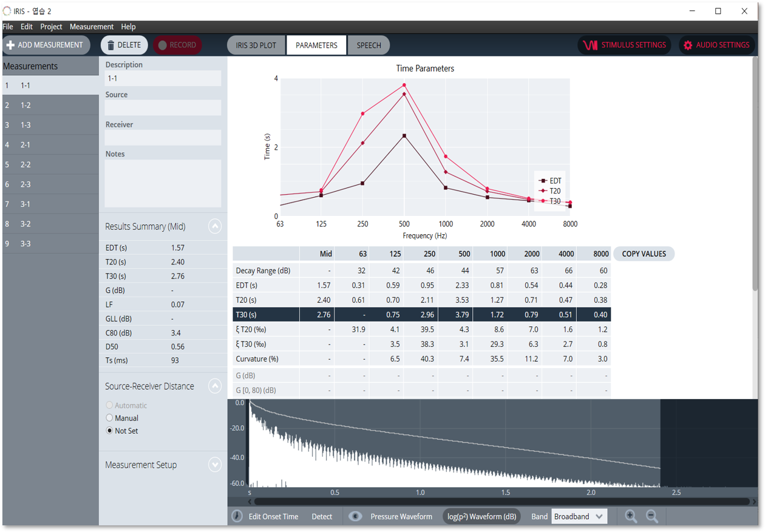The height and width of the screenshot is (532, 765).
Task: Select measurement 2-1 in the list
Action: coord(25,145)
